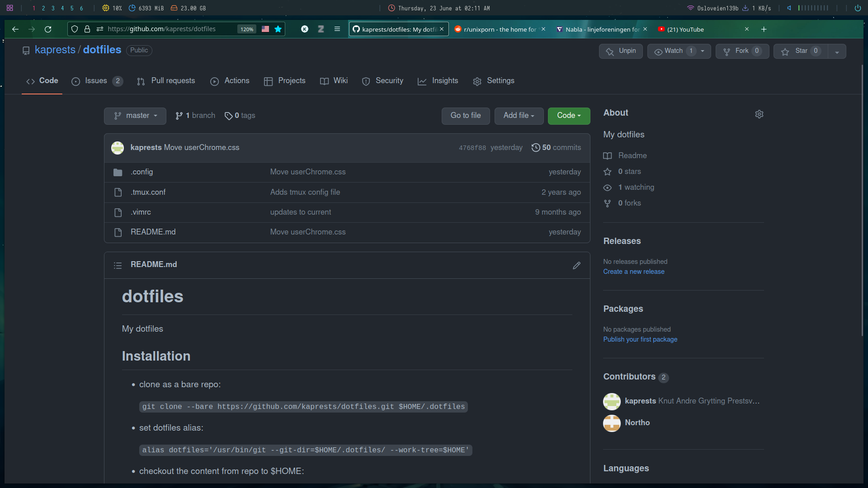Open a new browser tab
The image size is (868, 488).
pyautogui.click(x=764, y=29)
